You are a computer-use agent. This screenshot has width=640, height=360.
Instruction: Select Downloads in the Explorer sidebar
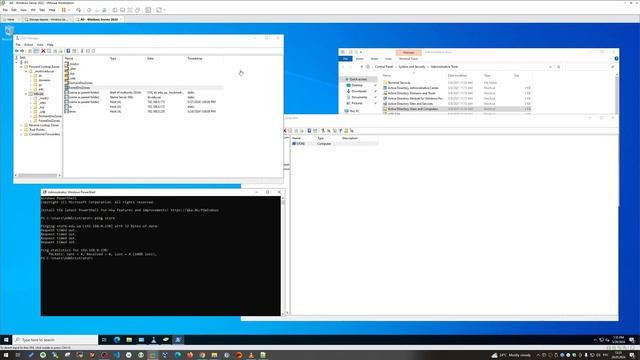359,91
